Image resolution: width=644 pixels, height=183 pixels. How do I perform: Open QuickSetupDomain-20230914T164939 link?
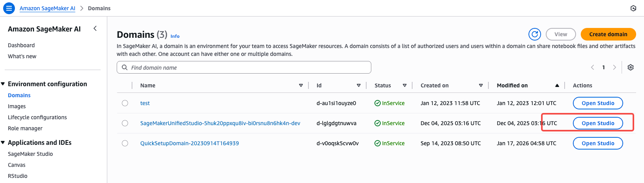[189, 143]
